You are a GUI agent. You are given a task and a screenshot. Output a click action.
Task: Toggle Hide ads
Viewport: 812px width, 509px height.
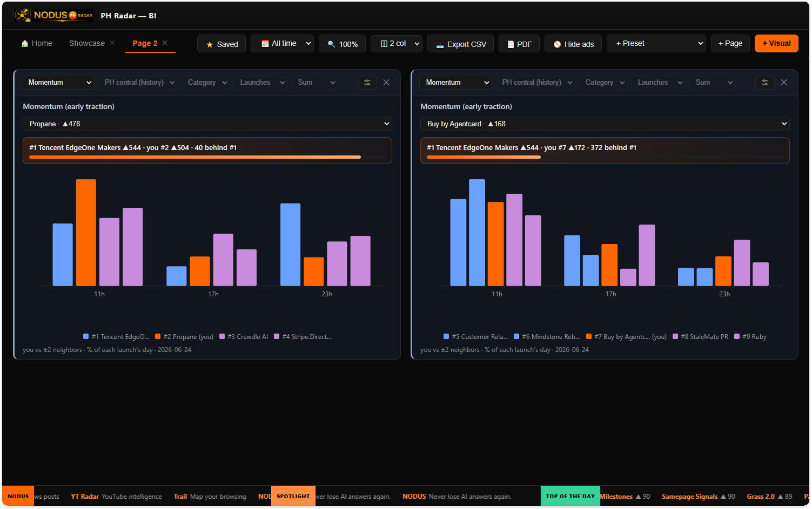click(573, 44)
